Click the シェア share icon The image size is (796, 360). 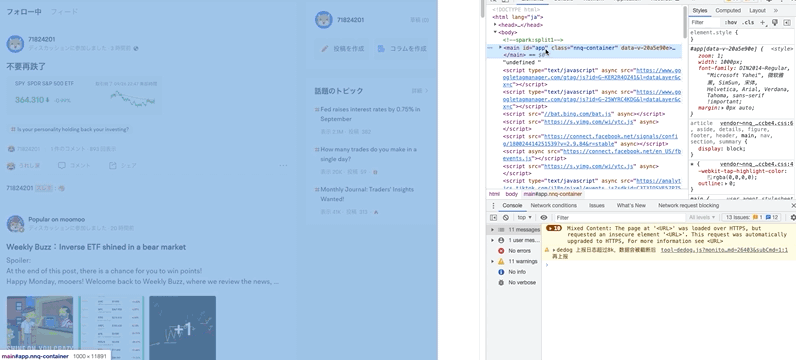(x=112, y=166)
